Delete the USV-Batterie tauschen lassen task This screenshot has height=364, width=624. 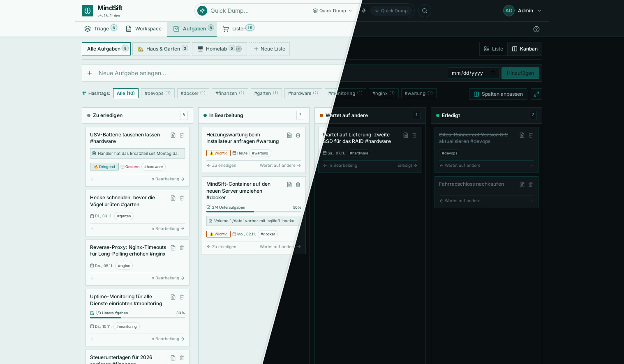tap(182, 135)
